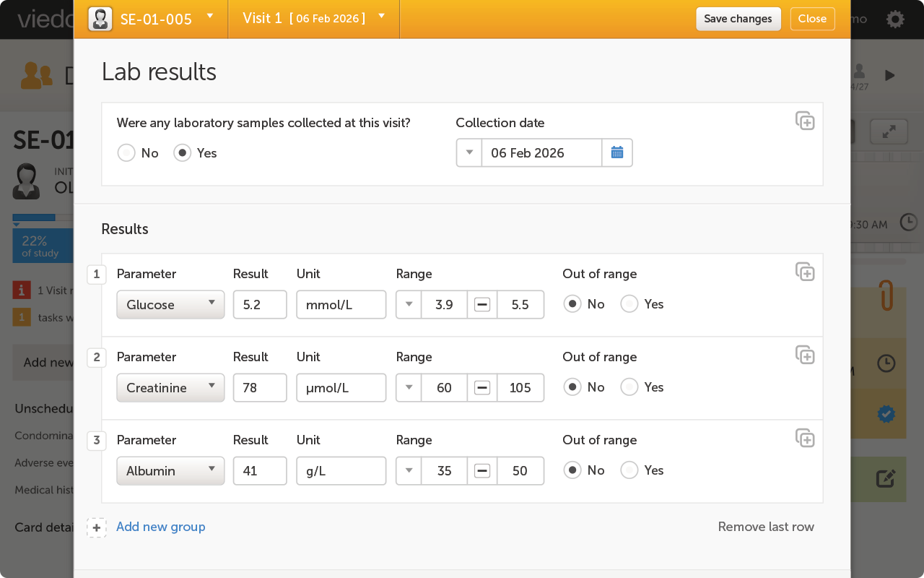Open the Glucose parameter dropdown
The image size is (924, 578).
click(x=170, y=304)
